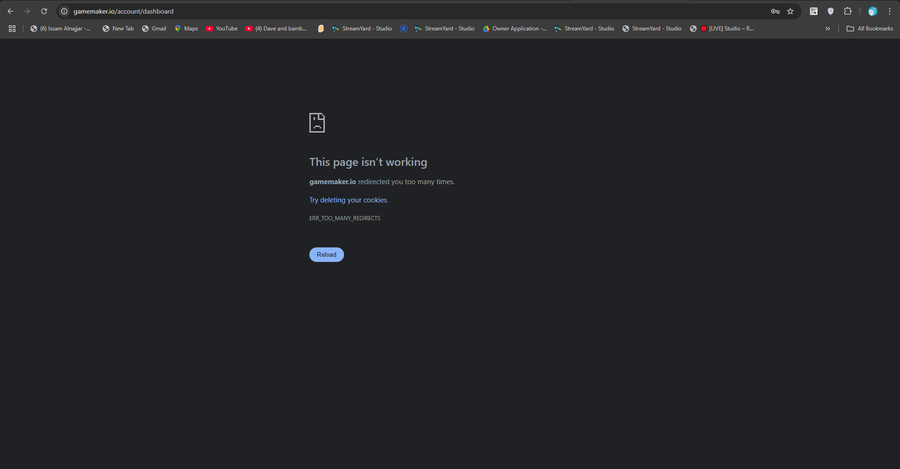The height and width of the screenshot is (469, 900).
Task: Go back to the previous page
Action: click(10, 11)
